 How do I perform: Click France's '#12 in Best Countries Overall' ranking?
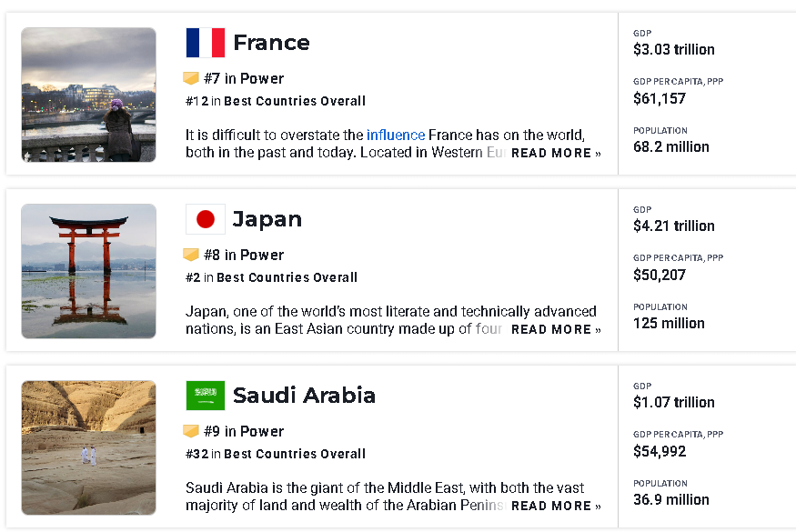coord(276,101)
